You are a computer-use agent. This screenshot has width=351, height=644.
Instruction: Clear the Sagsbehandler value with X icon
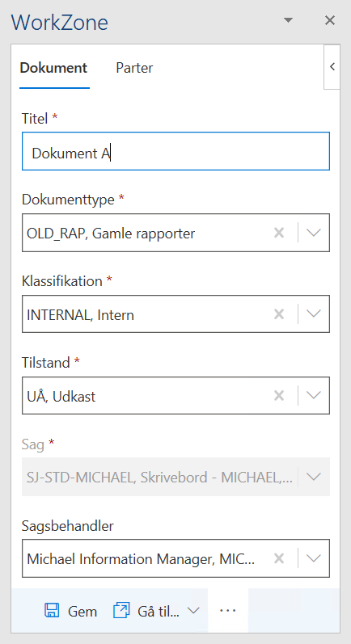coord(279,558)
